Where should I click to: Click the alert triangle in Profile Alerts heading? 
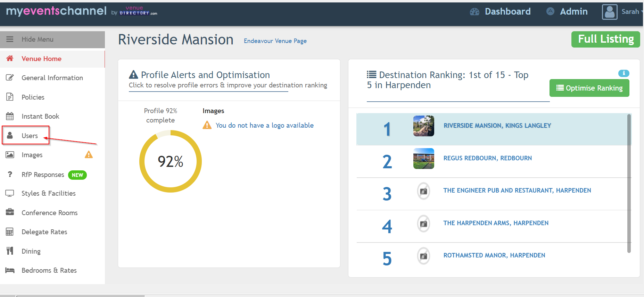click(x=133, y=75)
